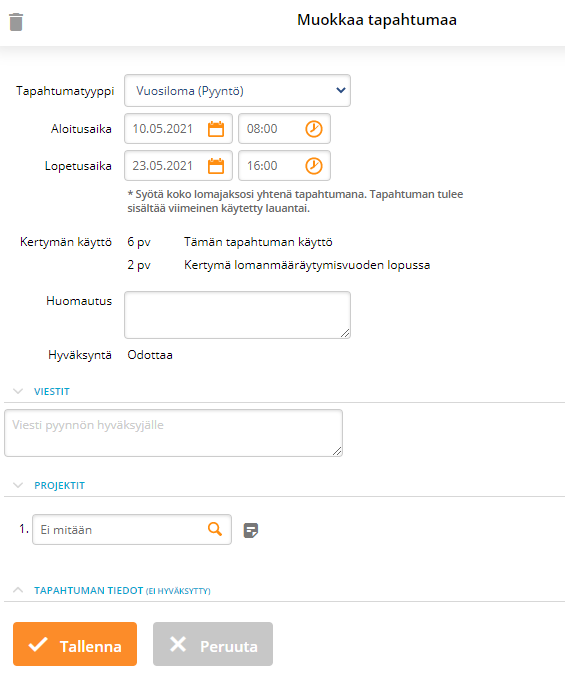
Task: Click the Odottaa approval status text
Action: pos(150,355)
